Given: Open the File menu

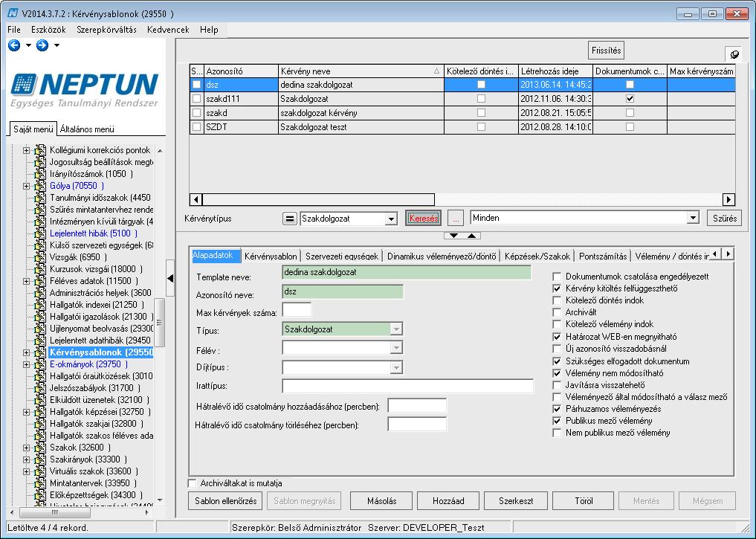Looking at the screenshot, I should pyautogui.click(x=14, y=30).
